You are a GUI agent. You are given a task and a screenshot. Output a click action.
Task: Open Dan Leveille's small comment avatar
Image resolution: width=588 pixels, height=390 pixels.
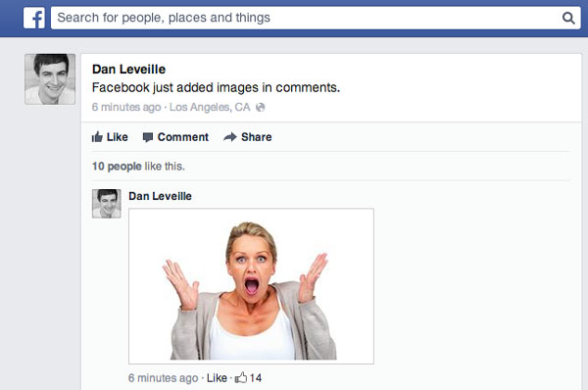coord(107,204)
